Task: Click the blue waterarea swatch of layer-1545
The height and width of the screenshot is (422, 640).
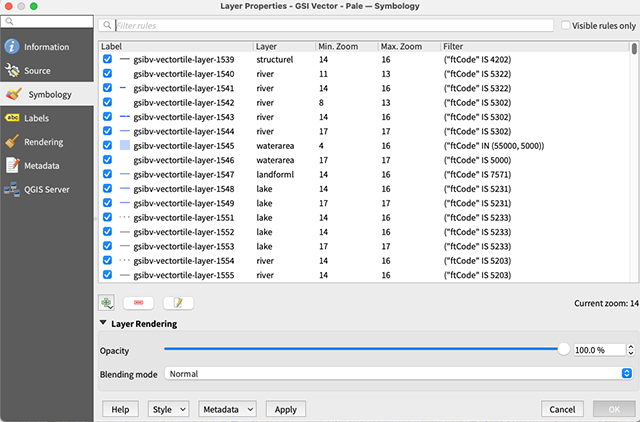Action: [x=125, y=145]
